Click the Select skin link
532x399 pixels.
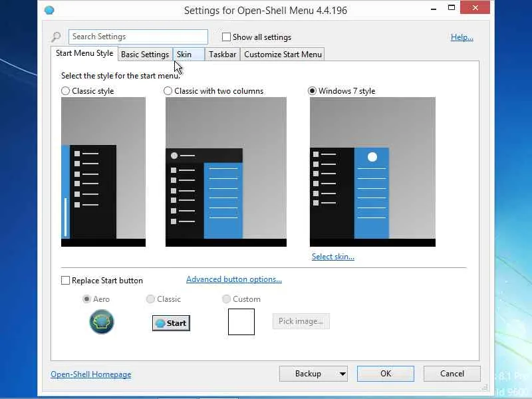pos(333,257)
